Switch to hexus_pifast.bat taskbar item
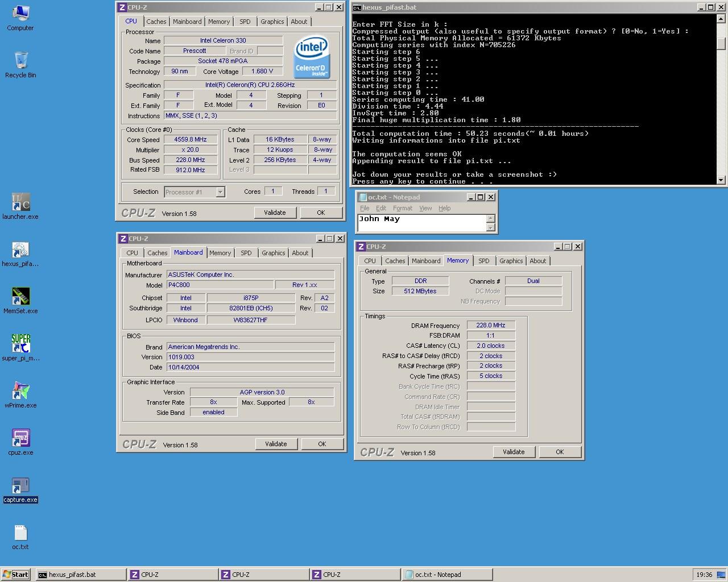The width and height of the screenshot is (728, 582). click(81, 575)
